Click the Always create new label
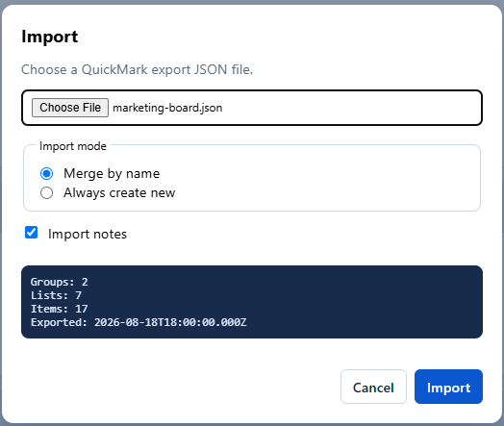The height and width of the screenshot is (426, 504). point(119,192)
